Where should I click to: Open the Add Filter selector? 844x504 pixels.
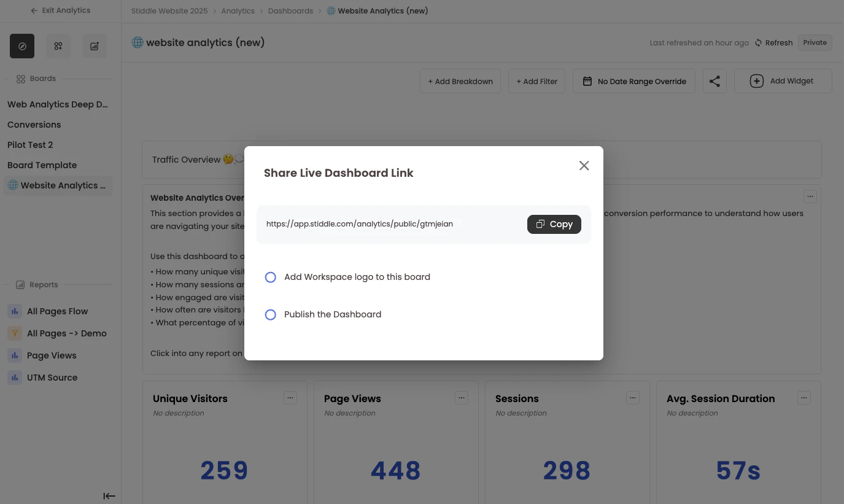click(537, 81)
